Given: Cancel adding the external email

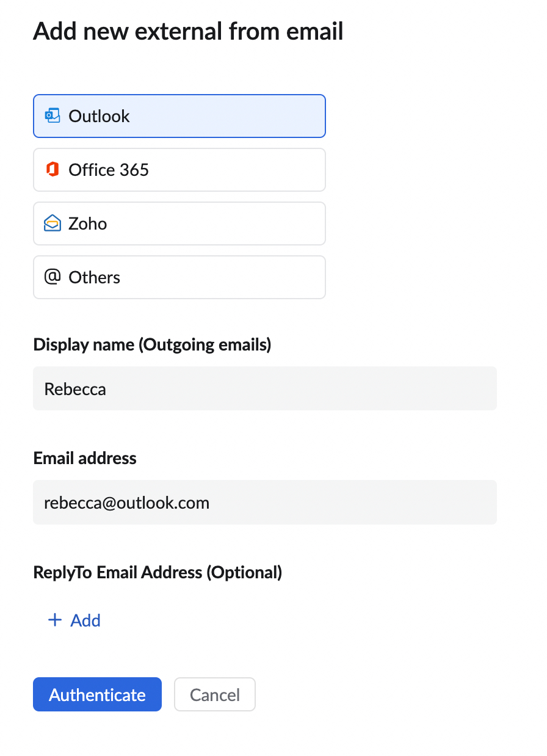Looking at the screenshot, I should [x=215, y=694].
